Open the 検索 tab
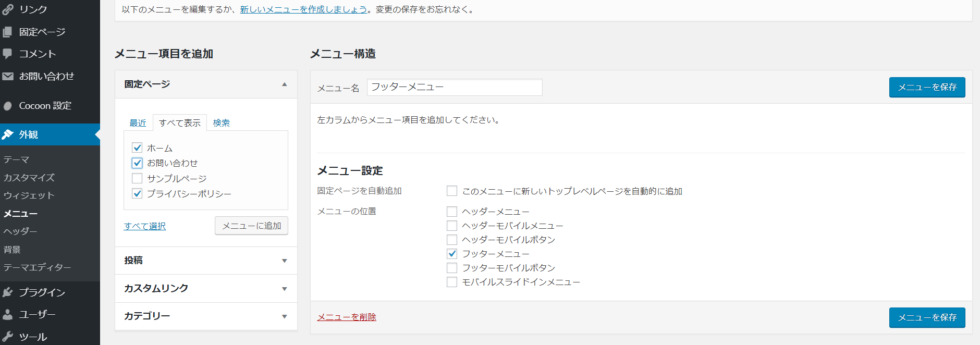The image size is (980, 345). 221,123
